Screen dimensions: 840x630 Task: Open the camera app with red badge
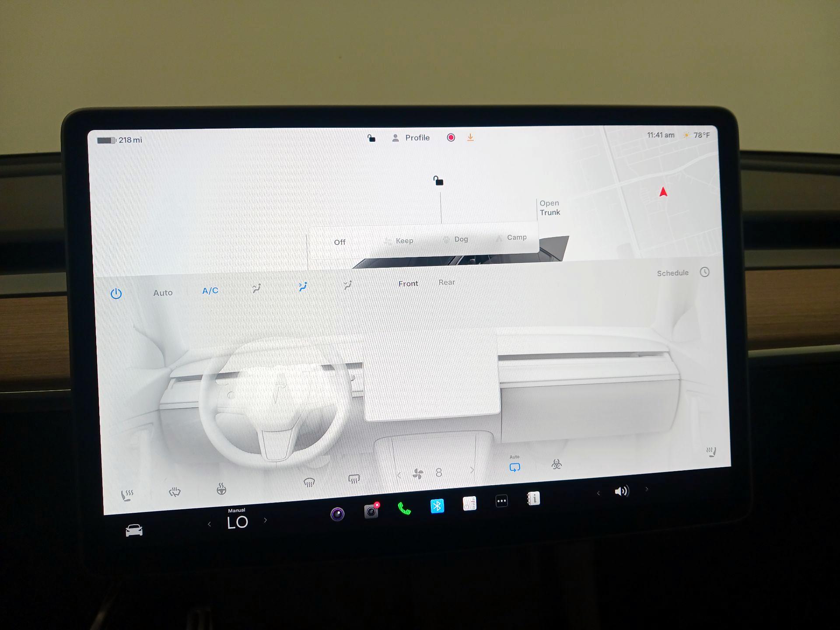371,511
